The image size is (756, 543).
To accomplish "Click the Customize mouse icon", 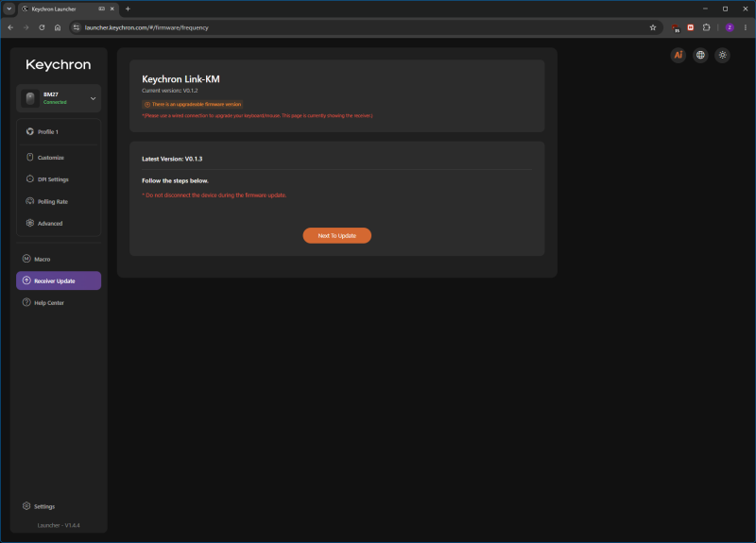I will coord(30,157).
